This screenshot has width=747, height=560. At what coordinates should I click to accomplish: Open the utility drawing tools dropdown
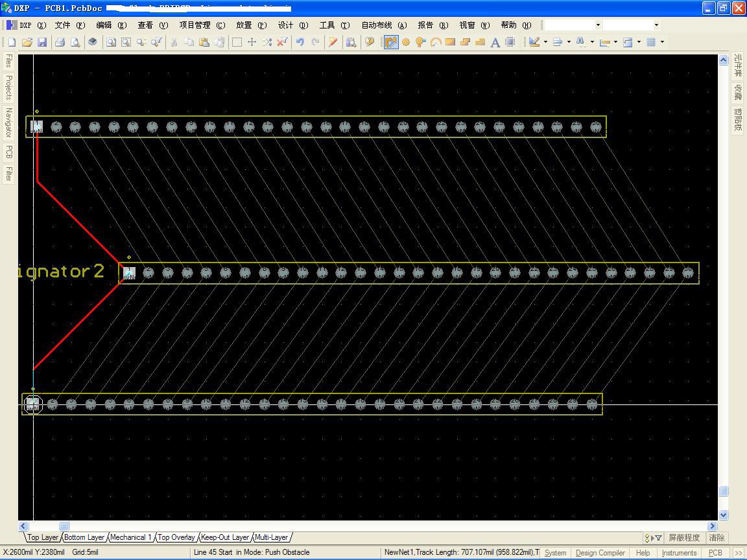pyautogui.click(x=545, y=42)
